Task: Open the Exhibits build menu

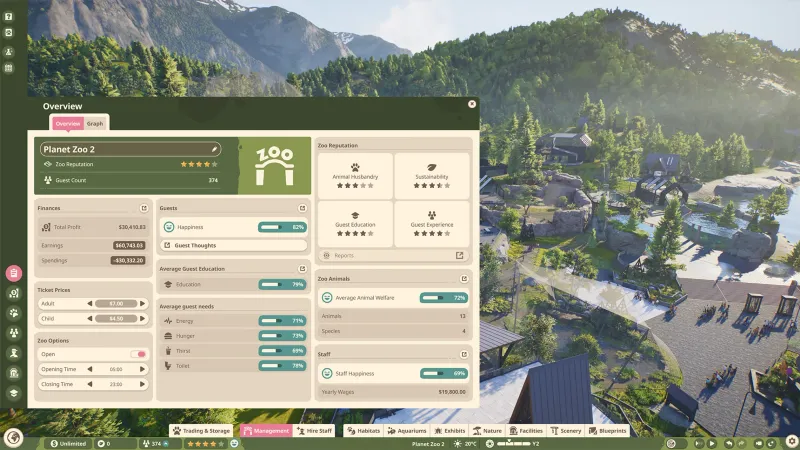Action: click(x=449, y=431)
